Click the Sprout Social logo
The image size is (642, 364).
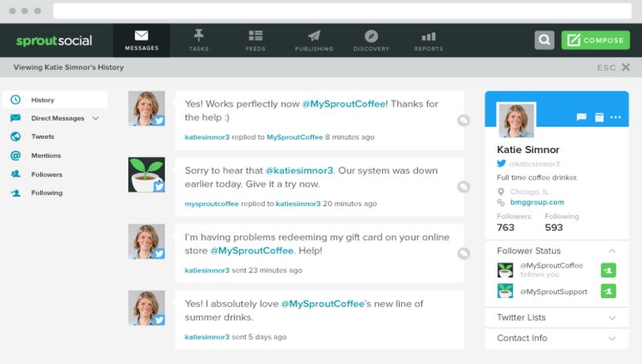(54, 41)
